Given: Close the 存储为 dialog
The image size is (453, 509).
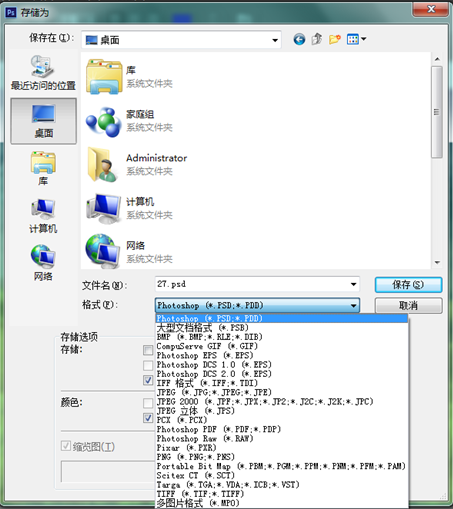Looking at the screenshot, I should (431, 9).
